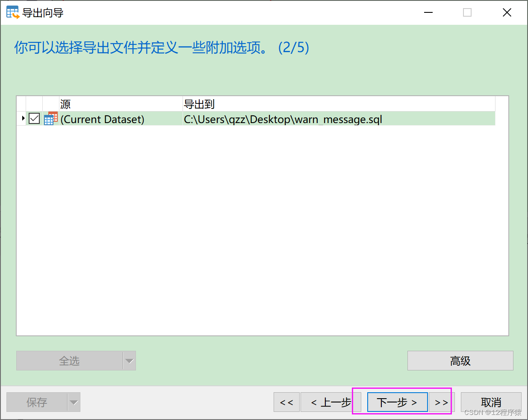528x420 pixels.
Task: Open the 高级 advanced options
Action: [460, 361]
